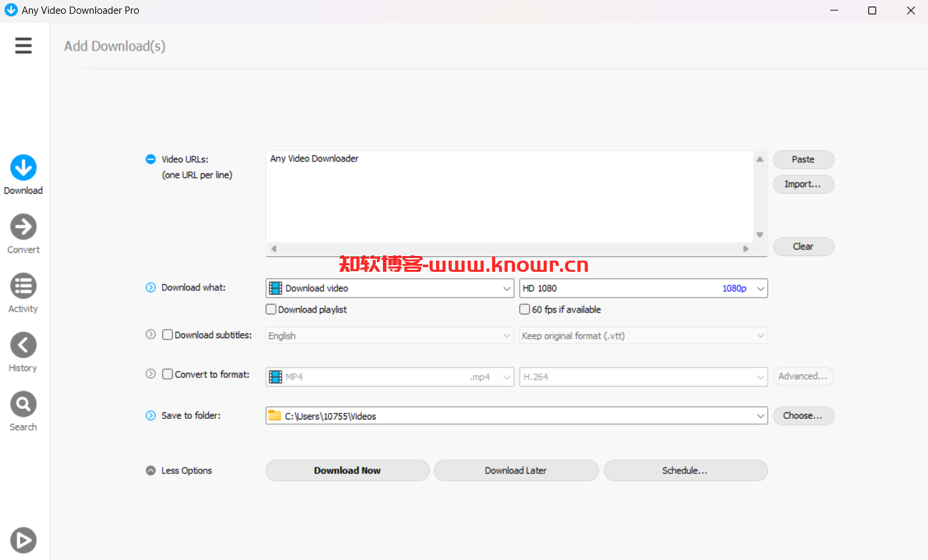This screenshot has height=560, width=928.
Task: Click the Save to folder expander icon
Action: (150, 416)
